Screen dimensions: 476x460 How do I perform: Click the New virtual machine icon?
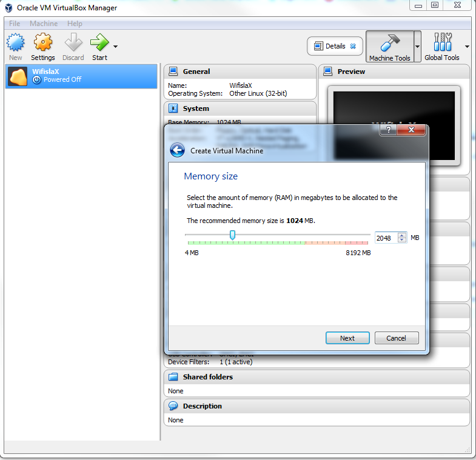[x=16, y=42]
